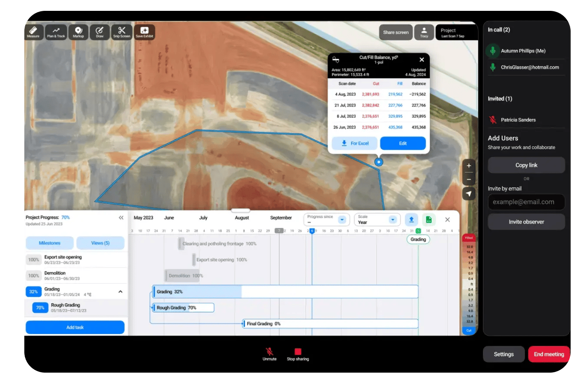Switch to the Views (5) tab
588x380 pixels.
pos(100,243)
